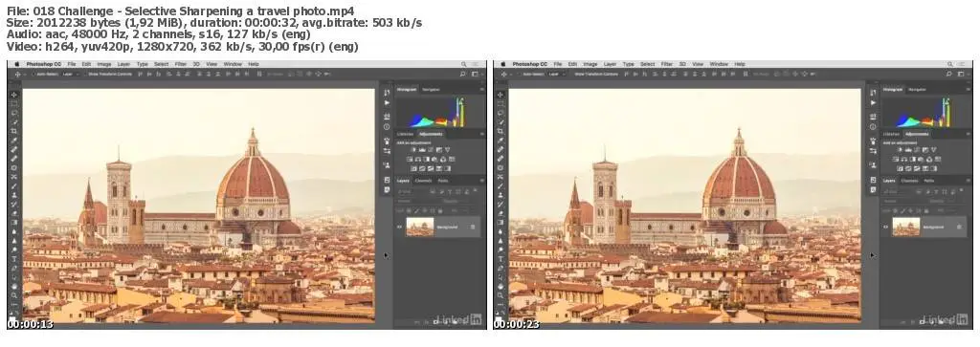Screen dimensions: 980x347
Task: Select the Zoom tool in the 00:00:13 frame
Action: [x=14, y=294]
